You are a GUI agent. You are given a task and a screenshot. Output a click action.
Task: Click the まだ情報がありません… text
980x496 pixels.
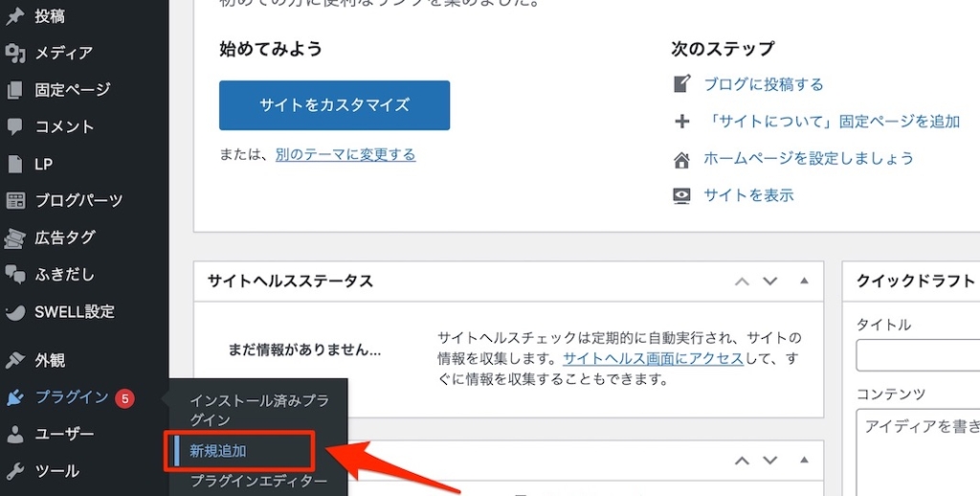(304, 350)
